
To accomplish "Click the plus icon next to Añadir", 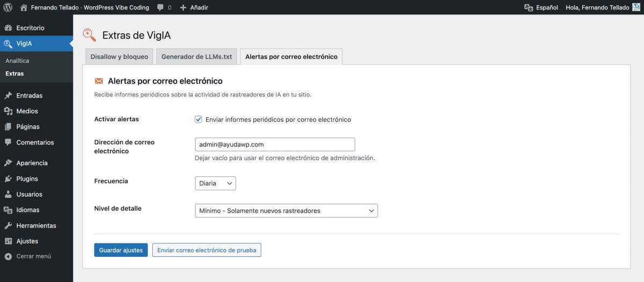I will point(183,8).
